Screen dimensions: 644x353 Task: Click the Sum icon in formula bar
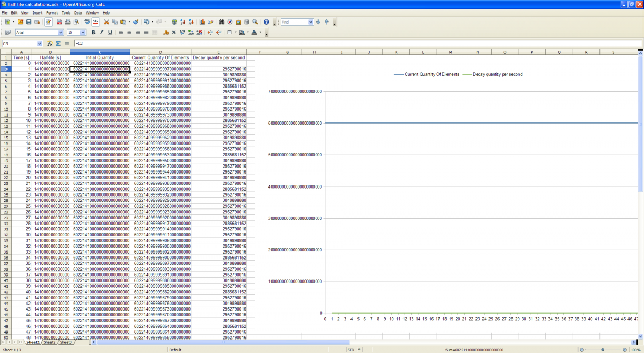point(58,44)
